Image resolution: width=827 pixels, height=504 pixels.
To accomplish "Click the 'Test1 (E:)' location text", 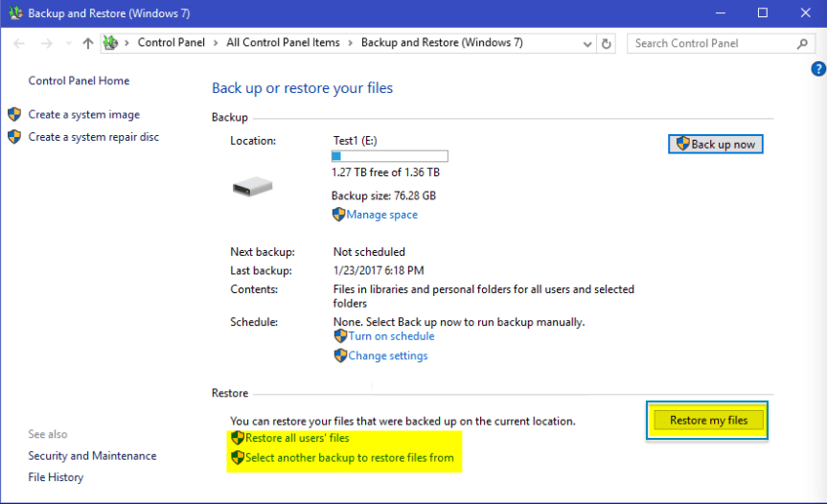I will (355, 141).
